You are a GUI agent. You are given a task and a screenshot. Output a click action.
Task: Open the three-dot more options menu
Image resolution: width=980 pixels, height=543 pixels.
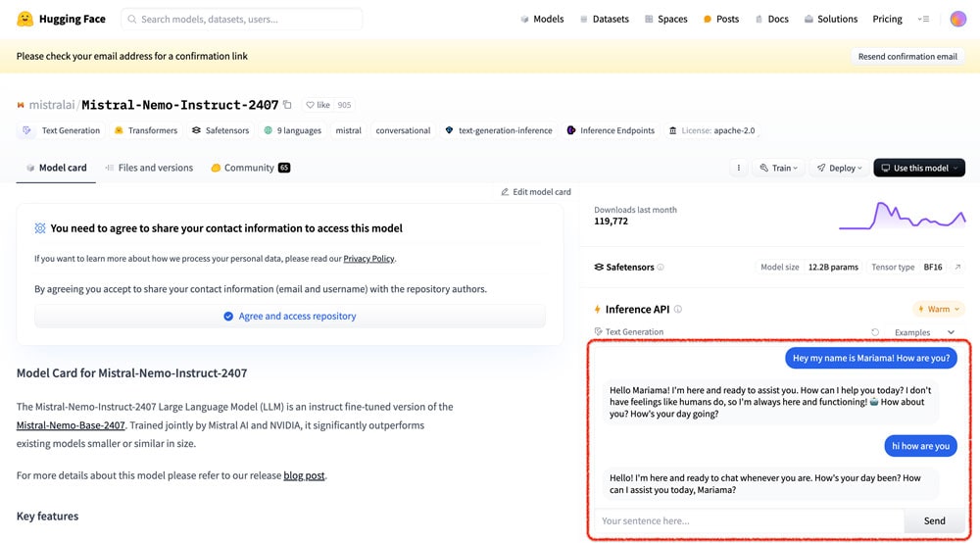click(x=739, y=168)
